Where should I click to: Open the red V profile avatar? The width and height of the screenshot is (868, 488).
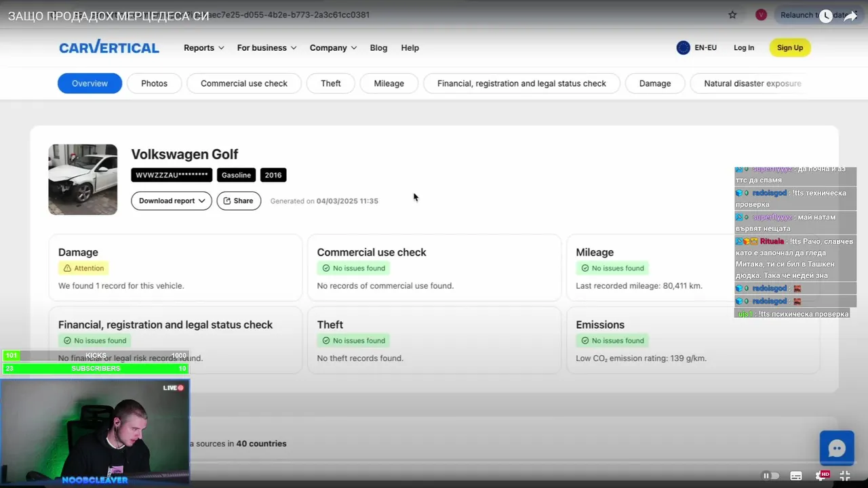pyautogui.click(x=761, y=15)
